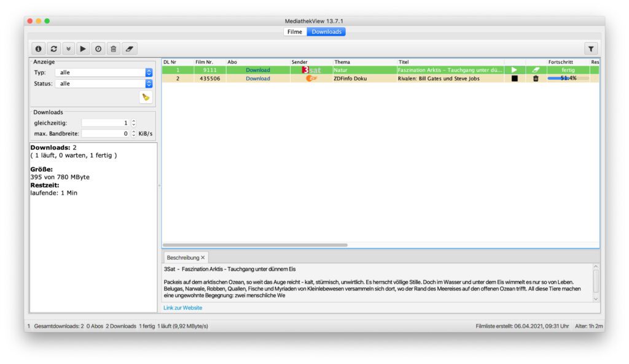629x364 pixels.
Task: Remove finished Arktis row using eraser icon
Action: [x=536, y=70]
